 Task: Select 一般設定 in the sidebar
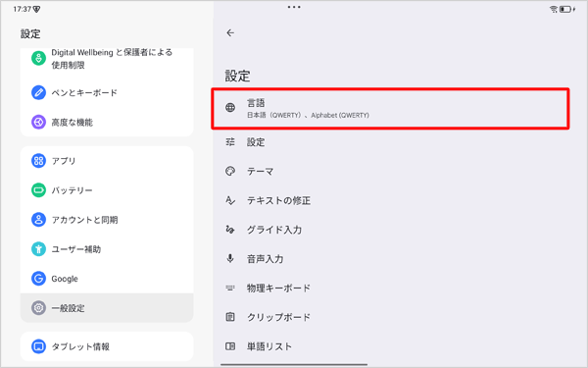[x=107, y=308]
